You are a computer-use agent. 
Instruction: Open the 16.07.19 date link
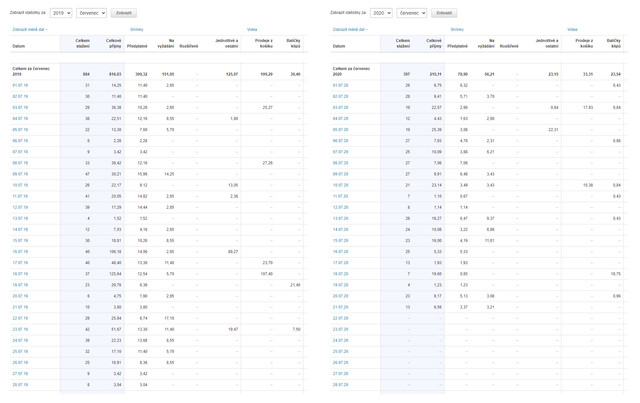(x=20, y=252)
